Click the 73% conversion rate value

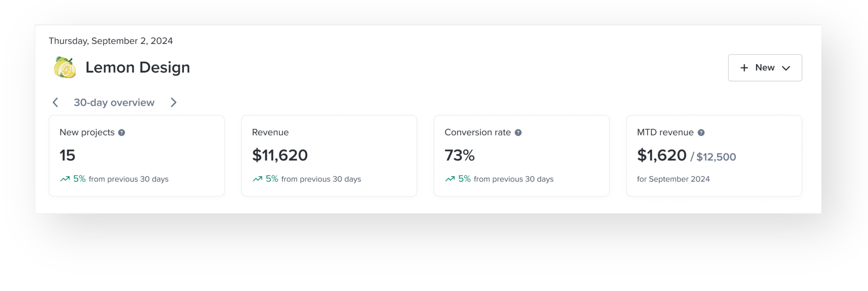click(459, 155)
